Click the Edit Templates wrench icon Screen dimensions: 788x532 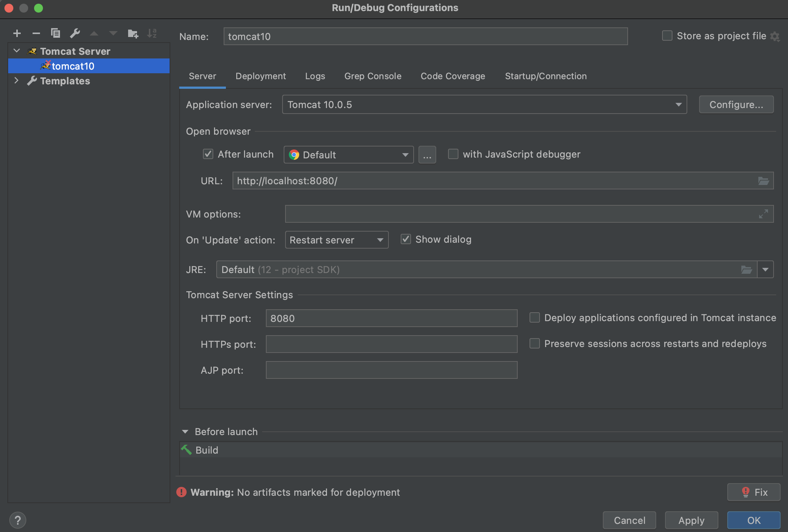(75, 33)
